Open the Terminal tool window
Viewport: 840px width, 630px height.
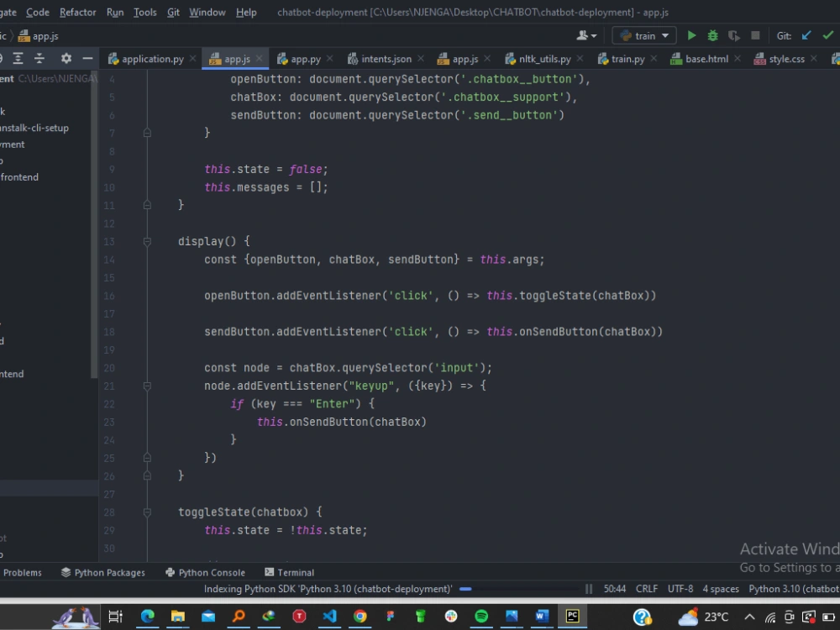289,573
